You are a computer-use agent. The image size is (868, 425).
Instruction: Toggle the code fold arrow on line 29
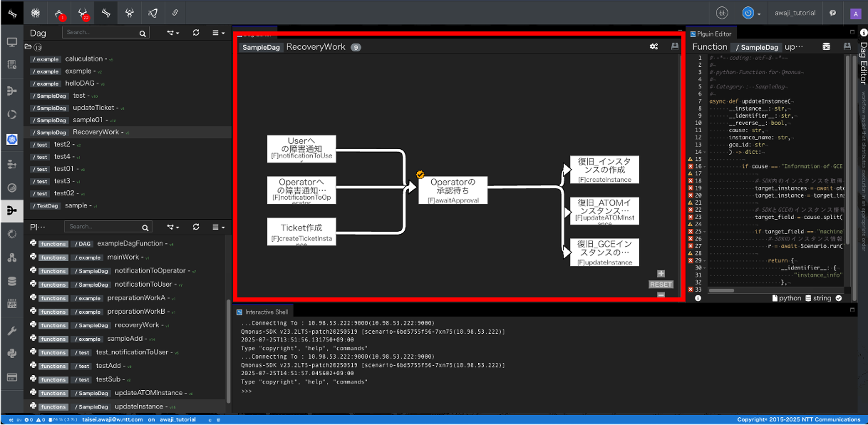pyautogui.click(x=705, y=260)
